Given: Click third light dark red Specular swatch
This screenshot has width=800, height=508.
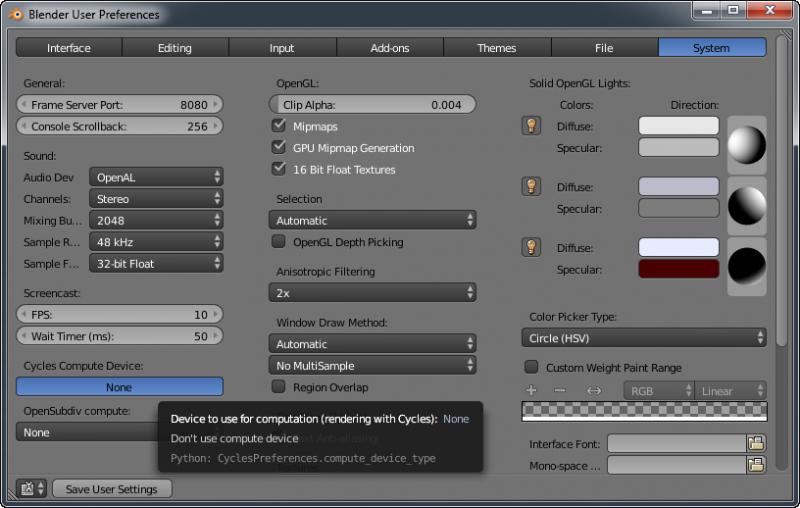Looking at the screenshot, I should (x=679, y=269).
